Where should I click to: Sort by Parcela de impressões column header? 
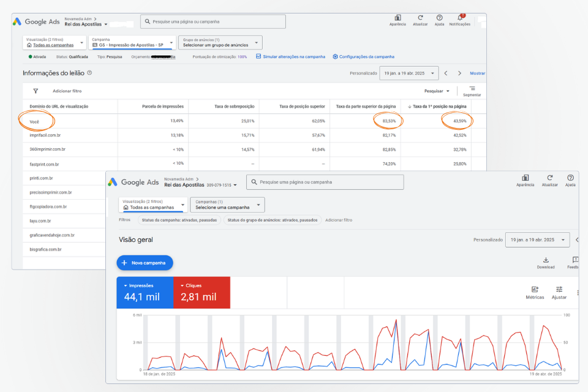coord(163,107)
